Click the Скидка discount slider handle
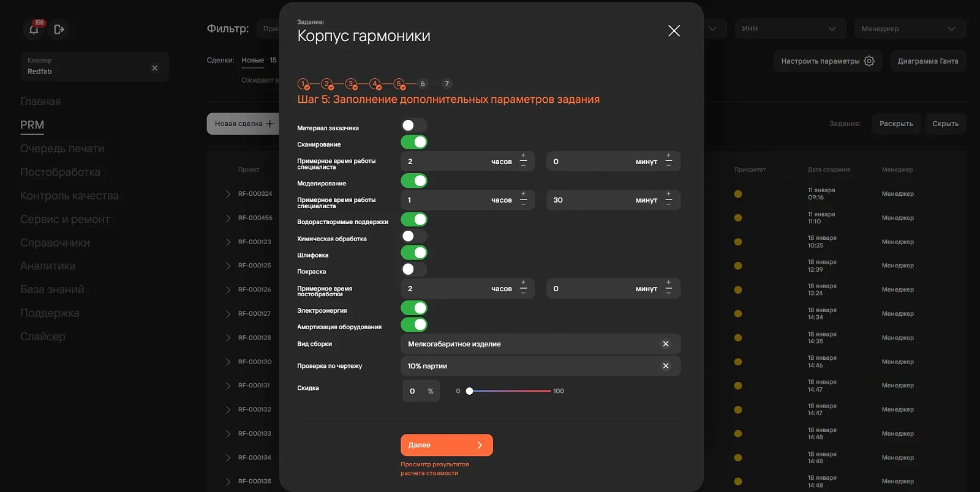The height and width of the screenshot is (492, 980). point(469,391)
